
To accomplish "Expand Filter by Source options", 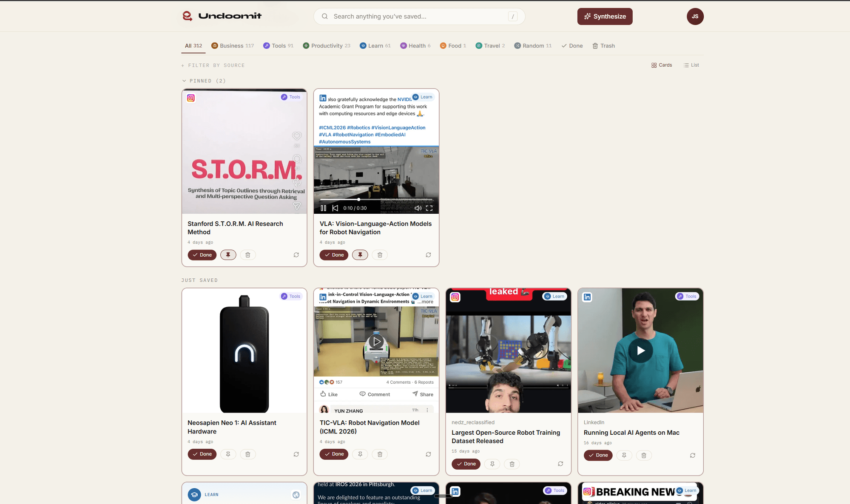I will pos(213,65).
